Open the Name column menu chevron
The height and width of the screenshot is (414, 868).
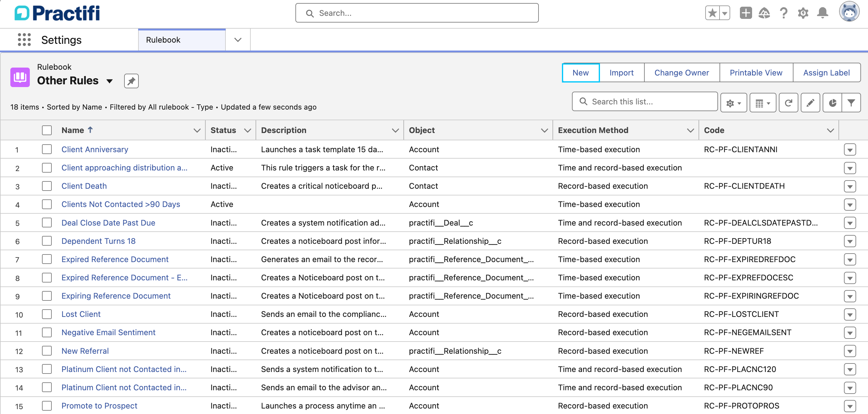(197, 131)
